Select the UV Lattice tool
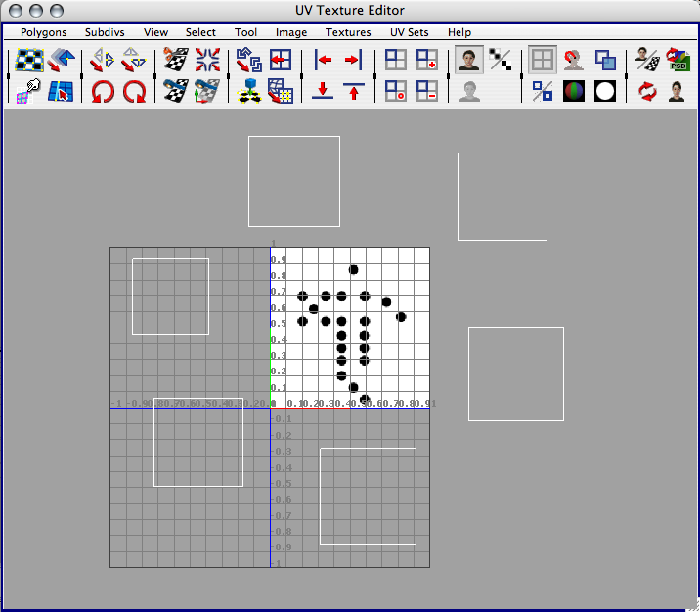Viewport: 700px width, 612px height. pos(29,60)
